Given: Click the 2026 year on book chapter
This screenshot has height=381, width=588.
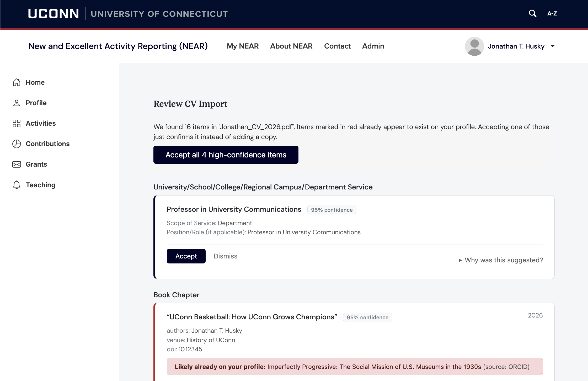Looking at the screenshot, I should coord(535,315).
